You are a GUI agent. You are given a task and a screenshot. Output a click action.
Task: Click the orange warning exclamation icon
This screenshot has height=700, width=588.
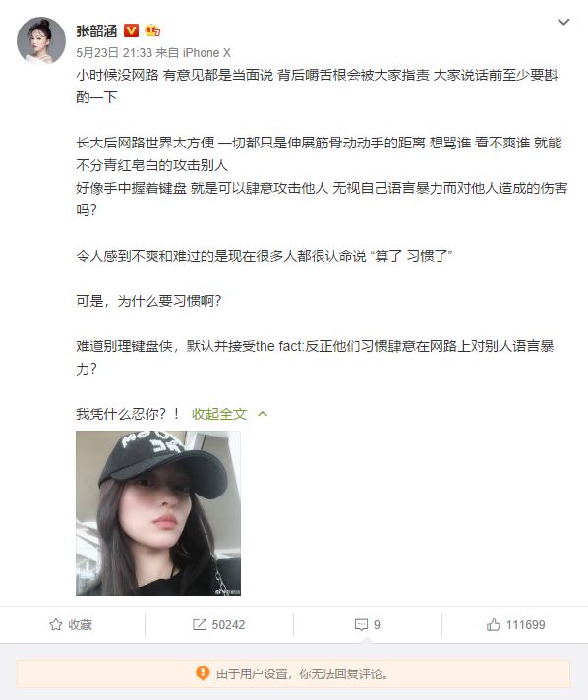click(203, 672)
